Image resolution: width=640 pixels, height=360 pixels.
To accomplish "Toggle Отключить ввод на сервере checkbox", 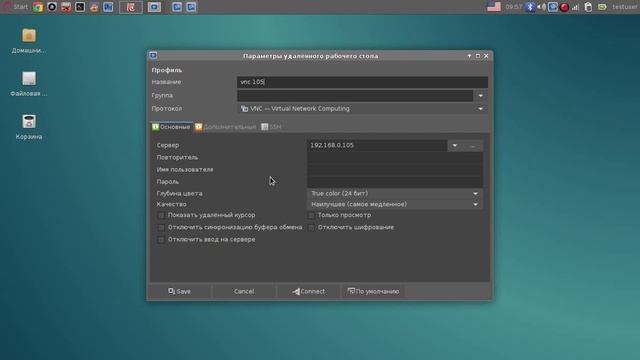I will coord(161,240).
